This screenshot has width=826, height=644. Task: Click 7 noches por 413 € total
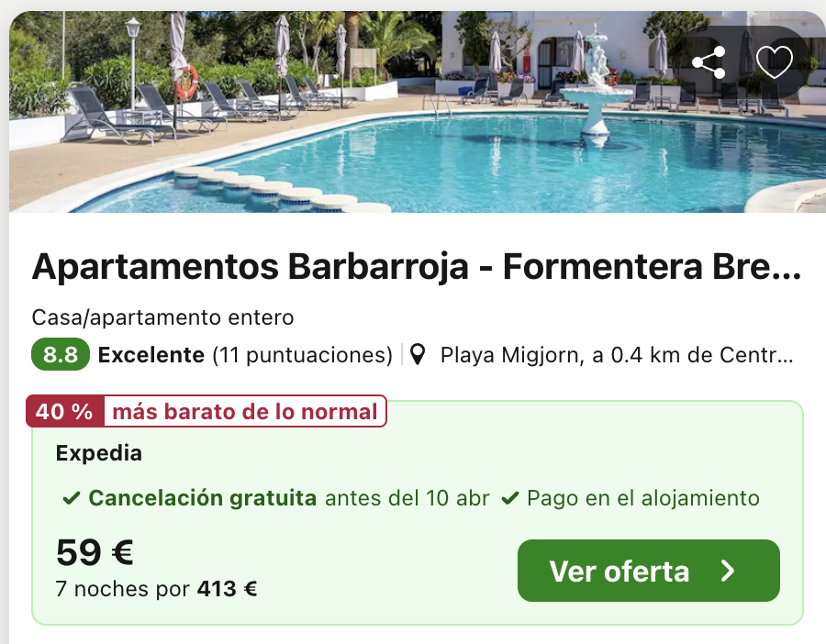pyautogui.click(x=156, y=589)
